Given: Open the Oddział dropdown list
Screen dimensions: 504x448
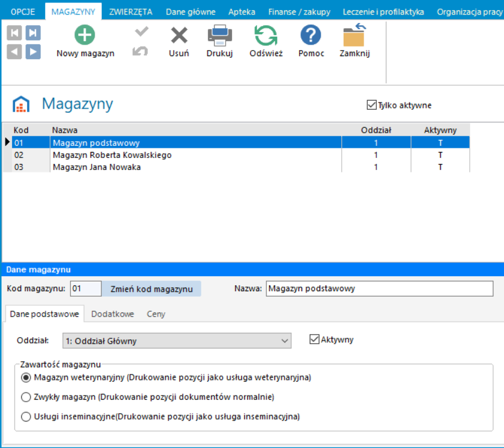Looking at the screenshot, I should pos(177,341).
